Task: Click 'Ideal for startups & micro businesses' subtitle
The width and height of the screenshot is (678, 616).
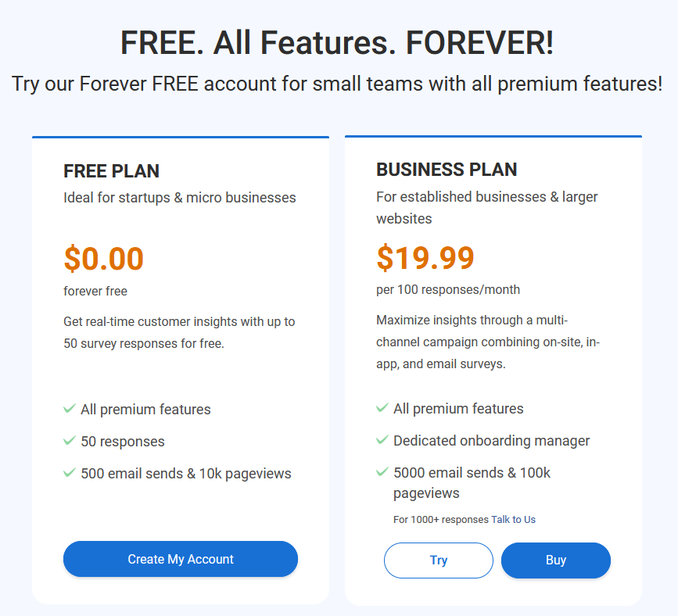Action: pos(180,198)
